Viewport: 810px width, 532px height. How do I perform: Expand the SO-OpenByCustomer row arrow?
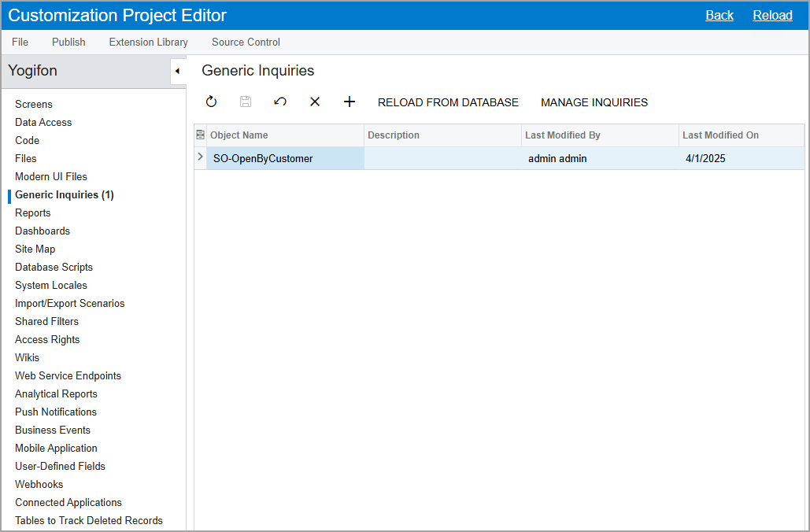(200, 157)
